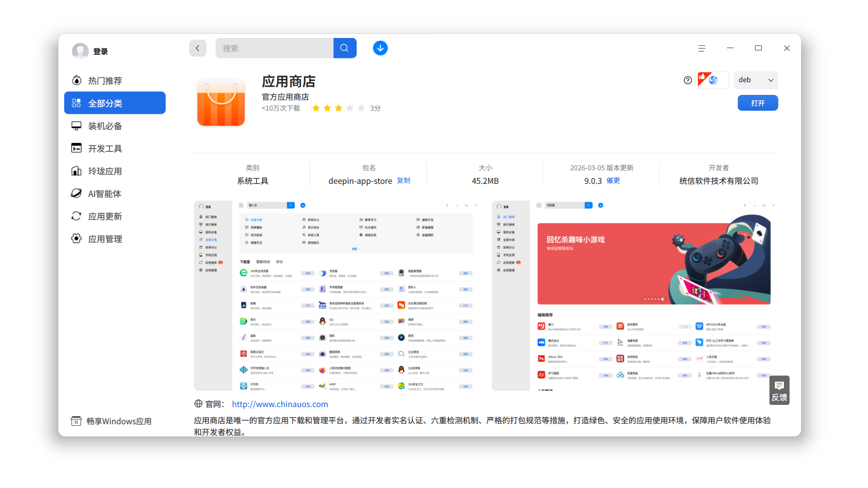
Task: Click the 45.2MB size value
Action: tap(485, 181)
